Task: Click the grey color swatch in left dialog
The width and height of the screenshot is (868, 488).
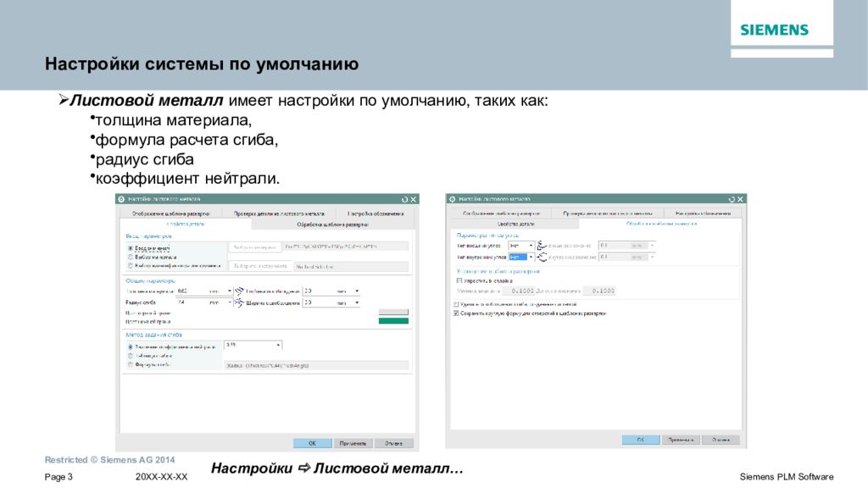Action: tap(393, 312)
